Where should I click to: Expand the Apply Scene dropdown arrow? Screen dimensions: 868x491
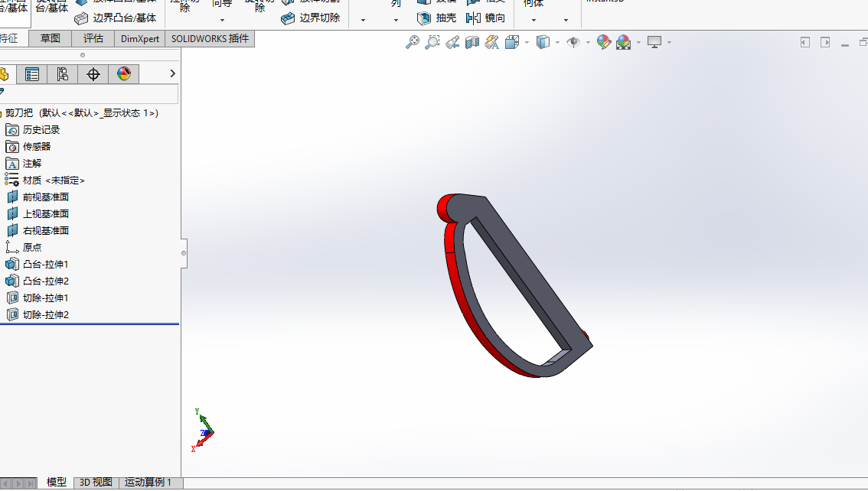pos(639,43)
